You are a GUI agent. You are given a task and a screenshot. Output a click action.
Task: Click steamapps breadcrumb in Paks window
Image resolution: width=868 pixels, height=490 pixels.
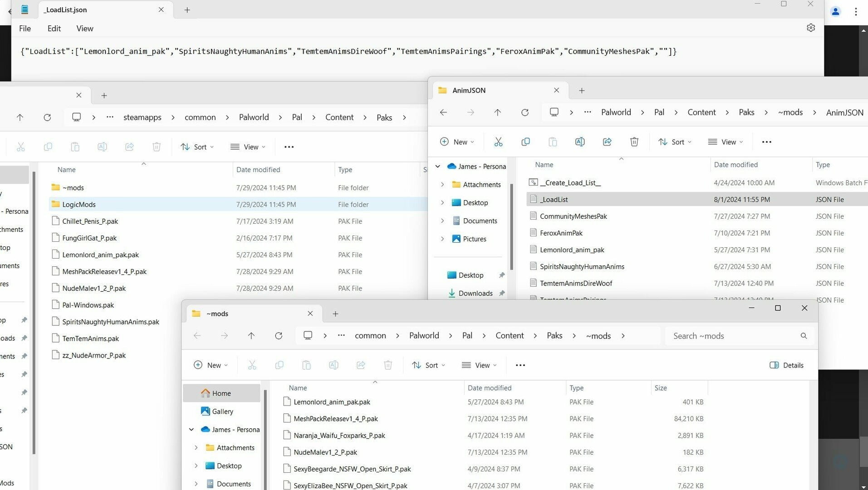coord(142,118)
